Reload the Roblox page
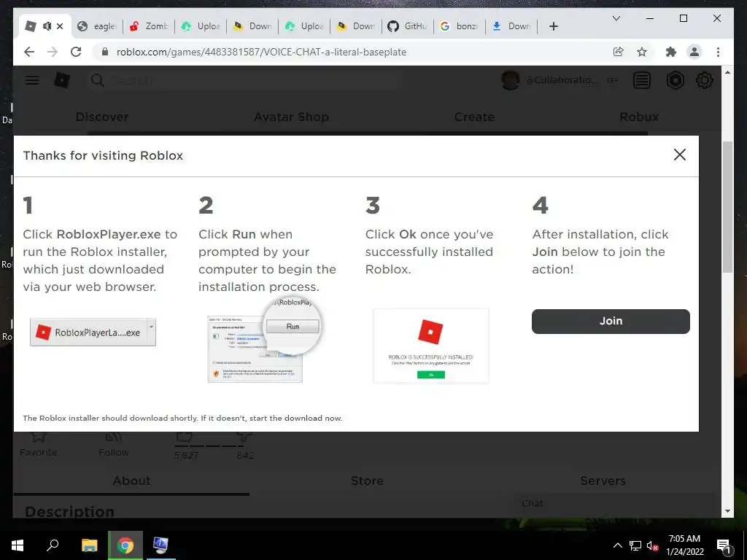 tap(76, 52)
